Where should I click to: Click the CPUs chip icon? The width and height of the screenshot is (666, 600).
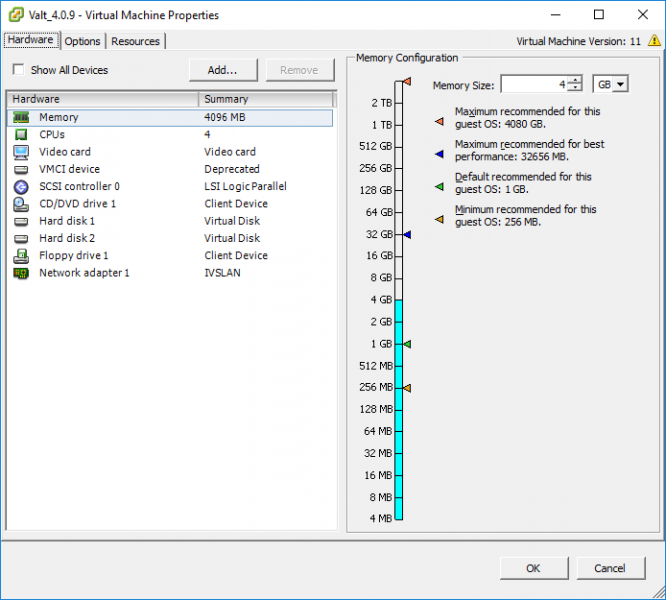(x=21, y=135)
